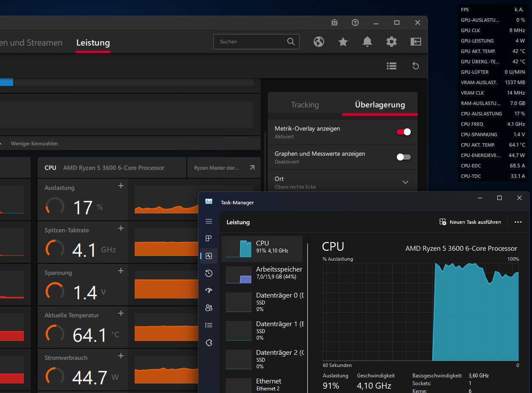
Task: Select Ethernet in Task Manager list
Action: pyautogui.click(x=262, y=385)
